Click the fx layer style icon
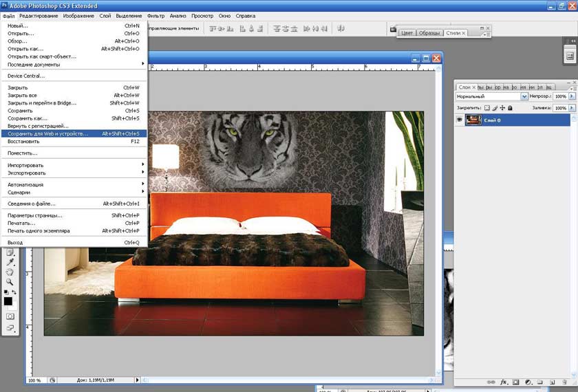Screen dimensions: 578x392 coord(504,381)
